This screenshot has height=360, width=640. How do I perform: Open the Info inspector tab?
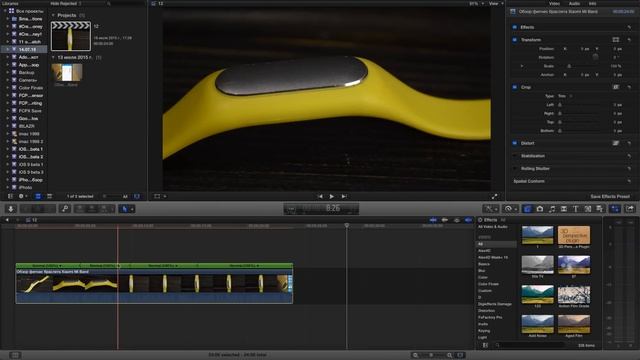(x=592, y=3)
